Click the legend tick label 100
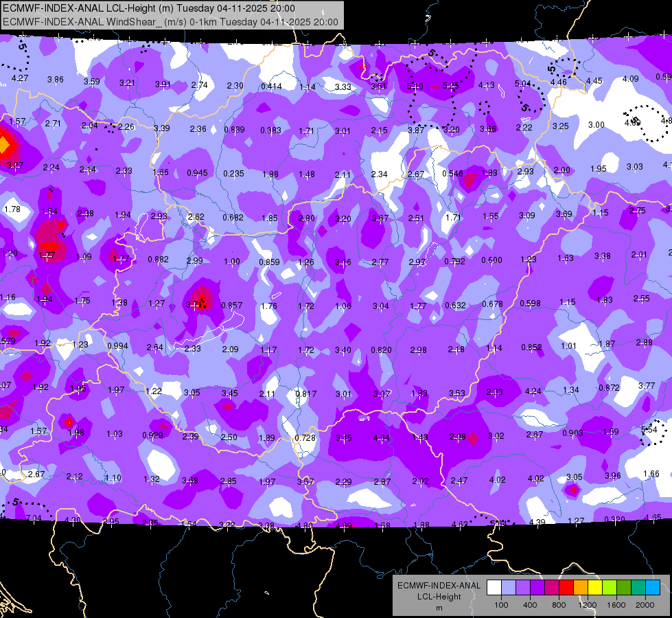Viewport: 672px width, 618px height. pos(501,605)
